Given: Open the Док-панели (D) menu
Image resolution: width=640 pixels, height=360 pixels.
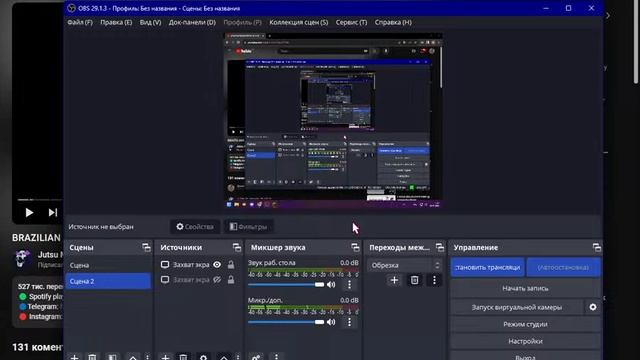Looking at the screenshot, I should 192,22.
